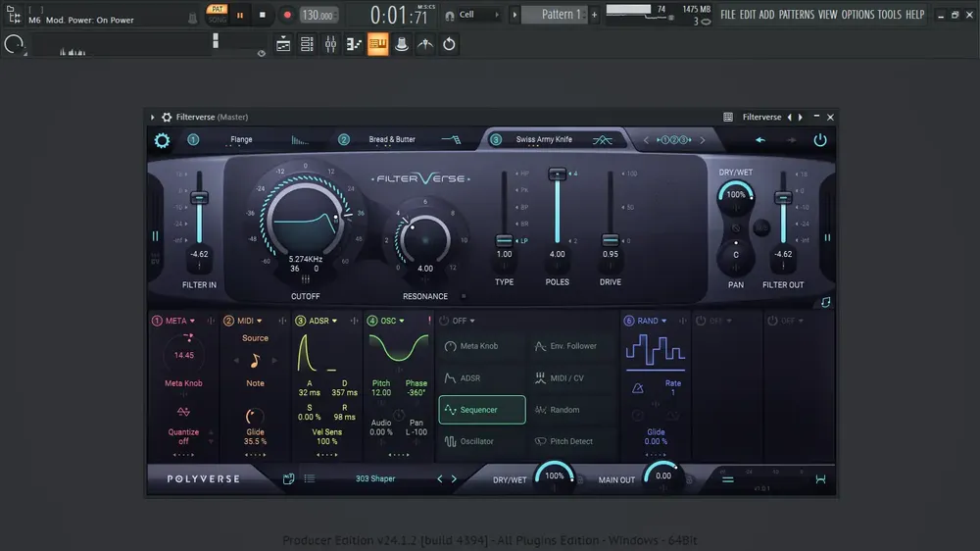This screenshot has height=551, width=980.
Task: Click the POLES slider handle
Action: click(x=557, y=174)
